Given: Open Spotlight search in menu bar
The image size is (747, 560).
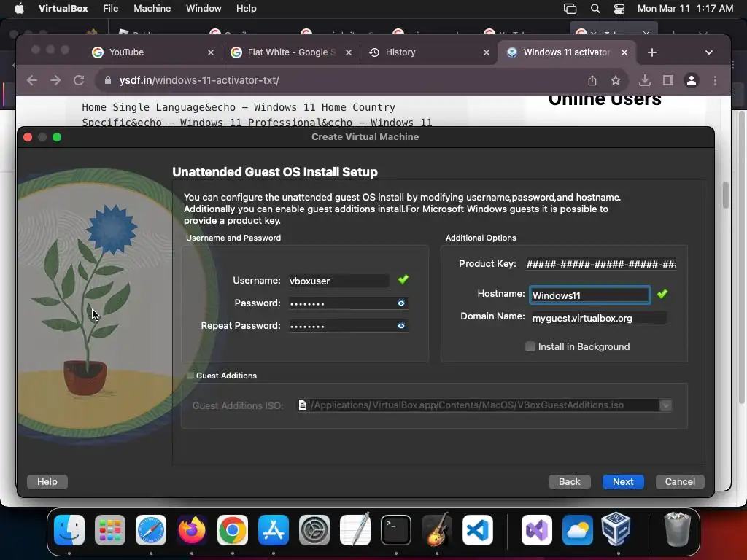Looking at the screenshot, I should tap(595, 9).
